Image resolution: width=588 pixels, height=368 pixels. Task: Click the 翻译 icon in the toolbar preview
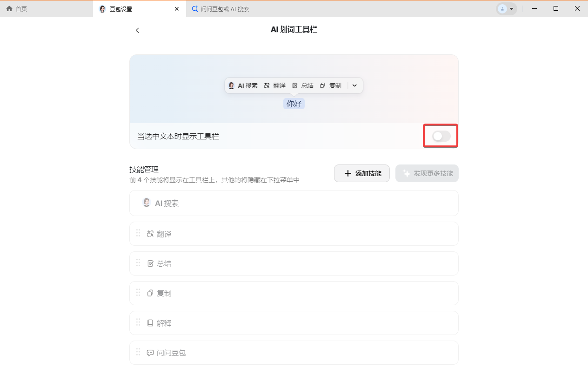(266, 85)
